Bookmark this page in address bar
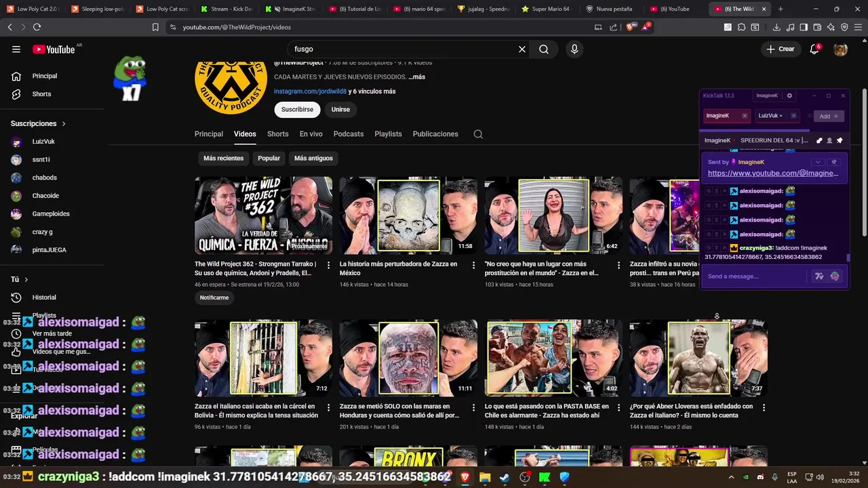 pyautogui.click(x=155, y=27)
